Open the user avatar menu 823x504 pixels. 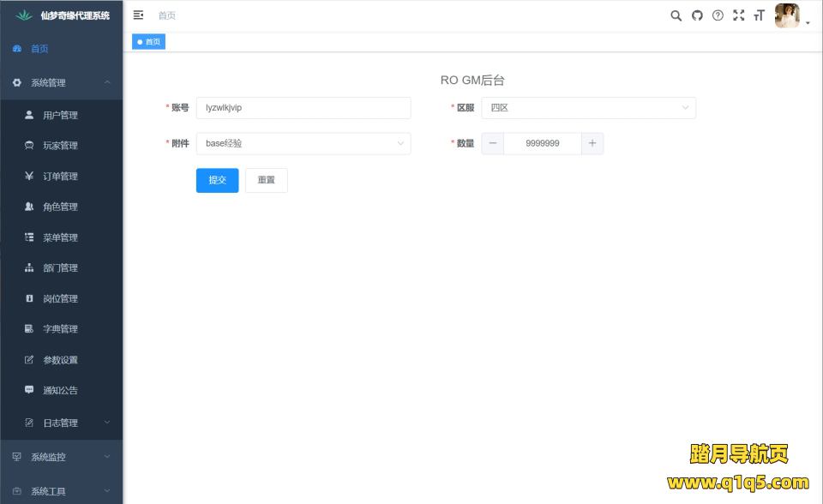click(x=788, y=15)
